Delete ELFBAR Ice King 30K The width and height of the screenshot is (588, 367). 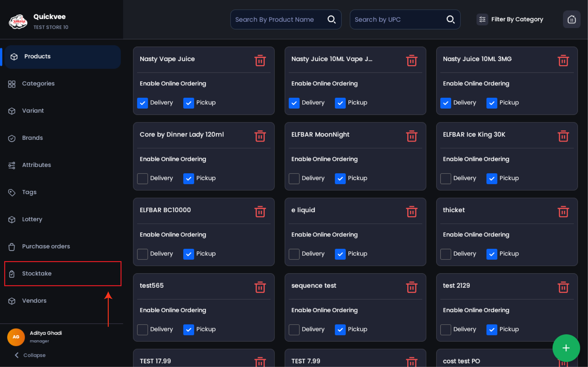point(563,136)
